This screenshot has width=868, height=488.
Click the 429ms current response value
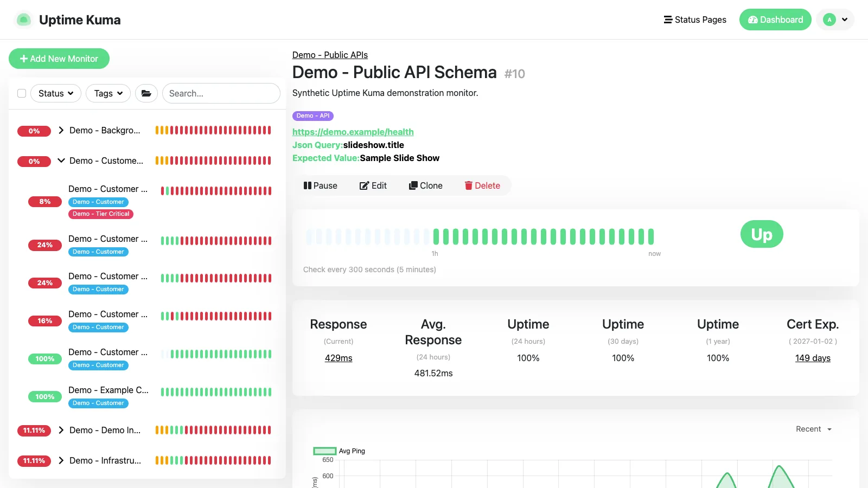pos(339,358)
